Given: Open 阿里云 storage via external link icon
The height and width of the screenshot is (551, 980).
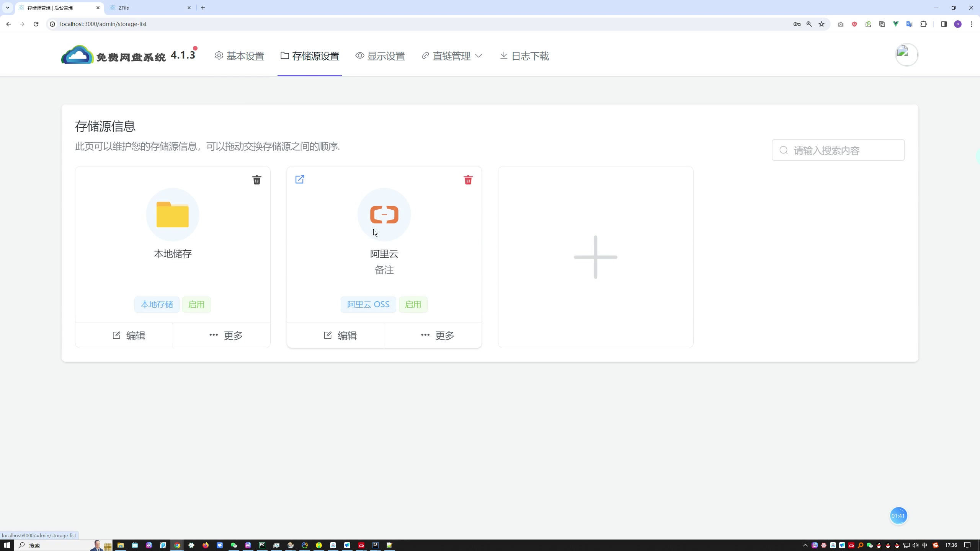Looking at the screenshot, I should coord(300,179).
